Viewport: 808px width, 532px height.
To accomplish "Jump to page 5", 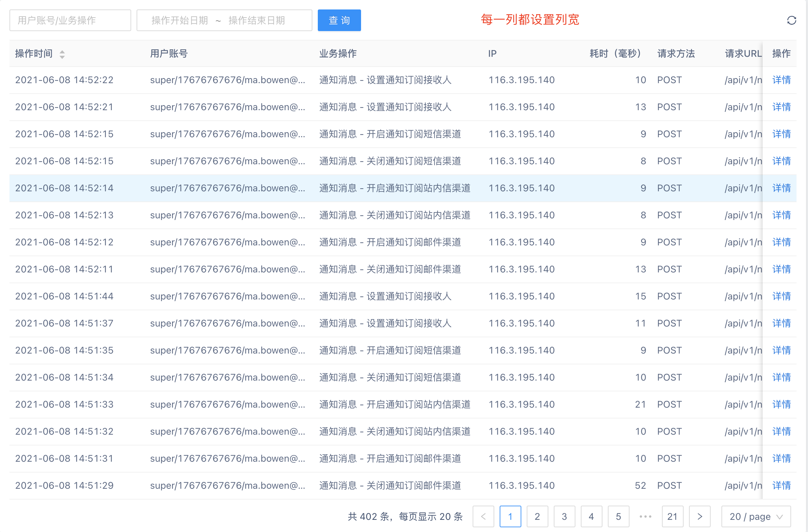I will (618, 516).
